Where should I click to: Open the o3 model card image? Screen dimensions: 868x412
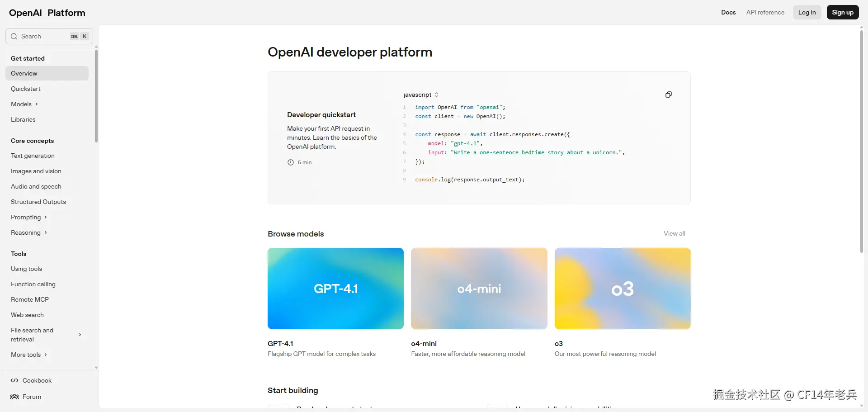(x=623, y=289)
